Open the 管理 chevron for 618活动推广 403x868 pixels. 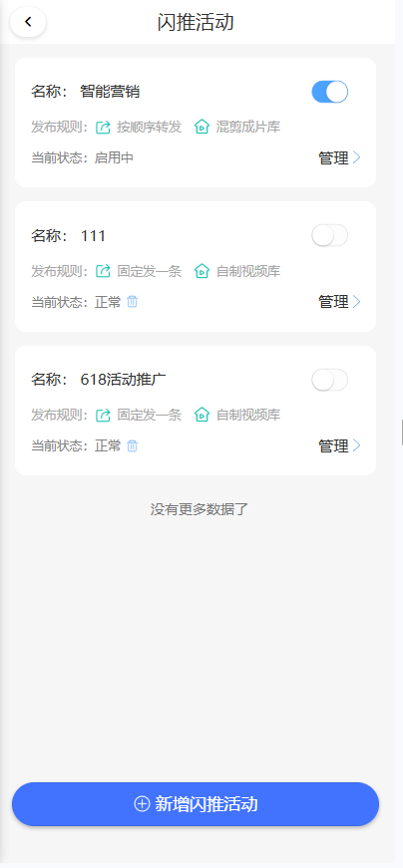(356, 445)
